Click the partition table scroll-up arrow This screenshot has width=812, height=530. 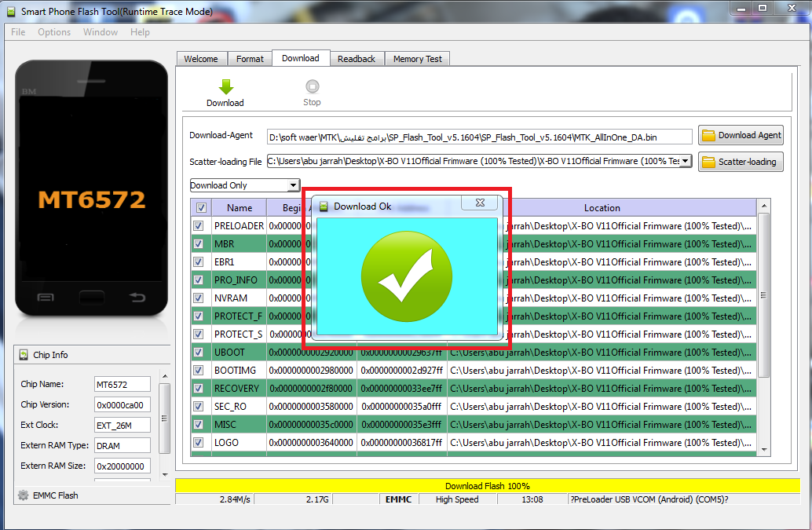pyautogui.click(x=764, y=206)
